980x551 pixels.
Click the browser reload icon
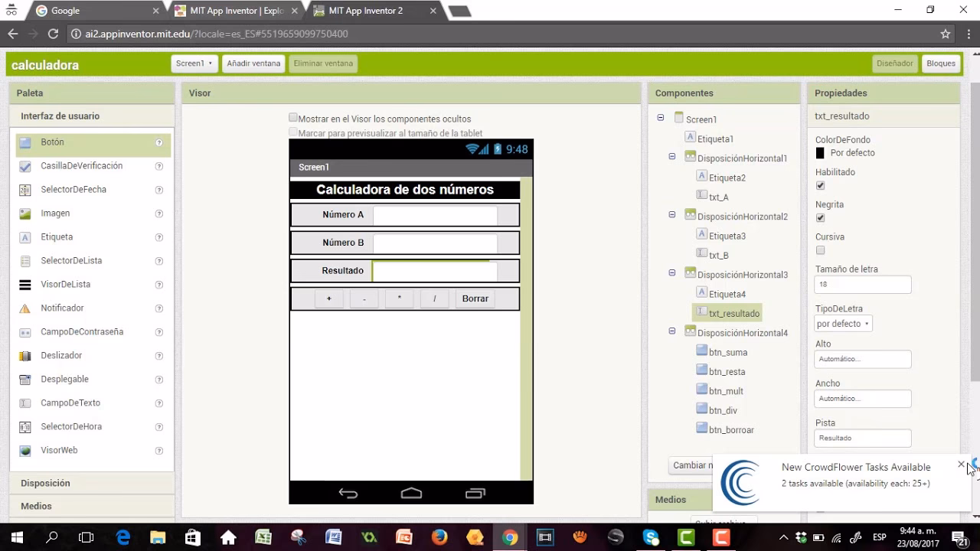pos(53,34)
